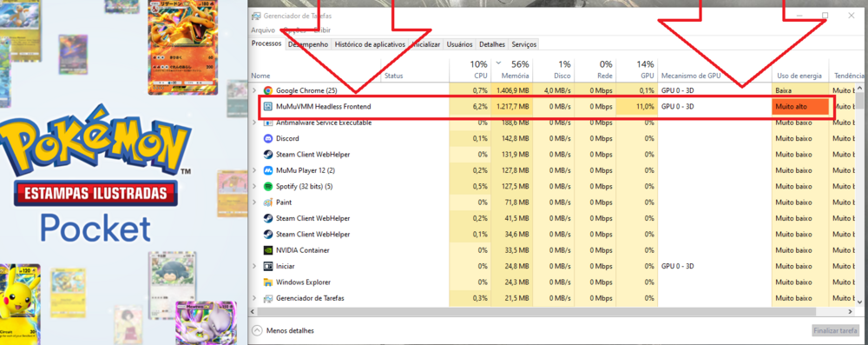
Task: Click the Windows Explorer folder icon
Action: (x=268, y=282)
